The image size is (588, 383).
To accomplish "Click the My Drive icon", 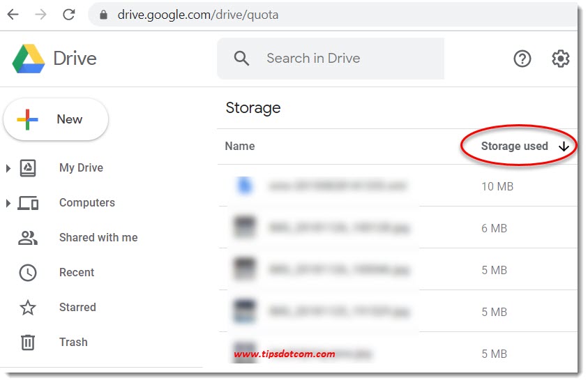I will 28,168.
